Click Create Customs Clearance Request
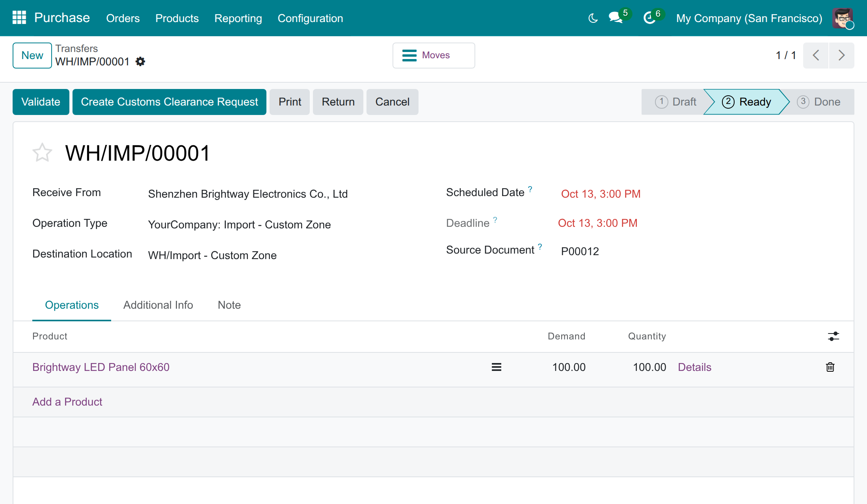 [x=169, y=102]
